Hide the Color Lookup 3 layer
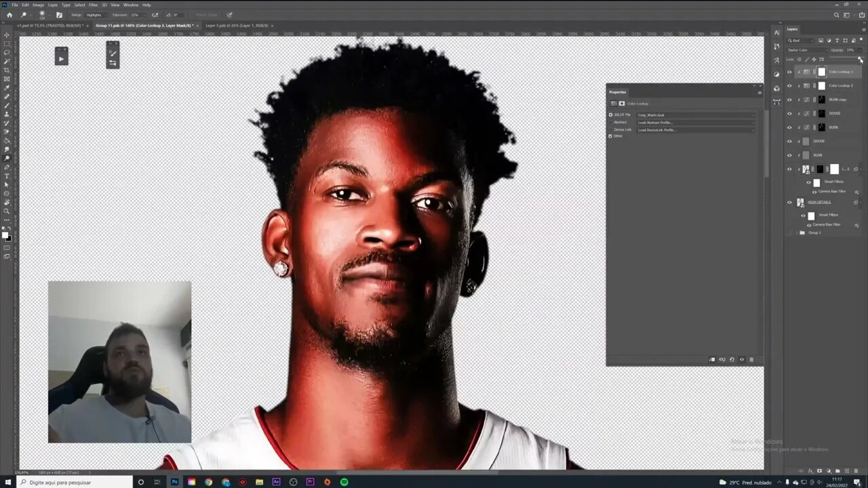Screen dimensions: 868x488 coord(789,72)
